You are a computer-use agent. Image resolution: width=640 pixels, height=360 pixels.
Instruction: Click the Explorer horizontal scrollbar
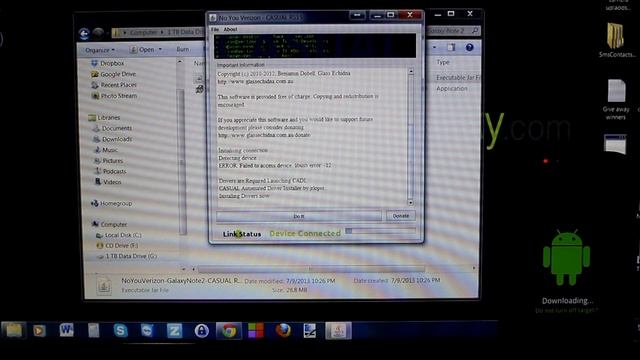pyautogui.click(x=311, y=269)
